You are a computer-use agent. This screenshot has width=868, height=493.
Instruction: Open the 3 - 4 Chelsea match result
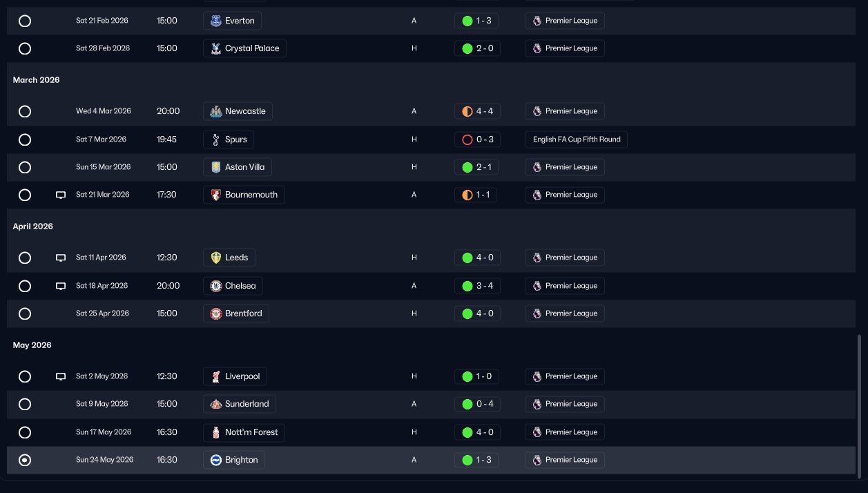tap(477, 286)
